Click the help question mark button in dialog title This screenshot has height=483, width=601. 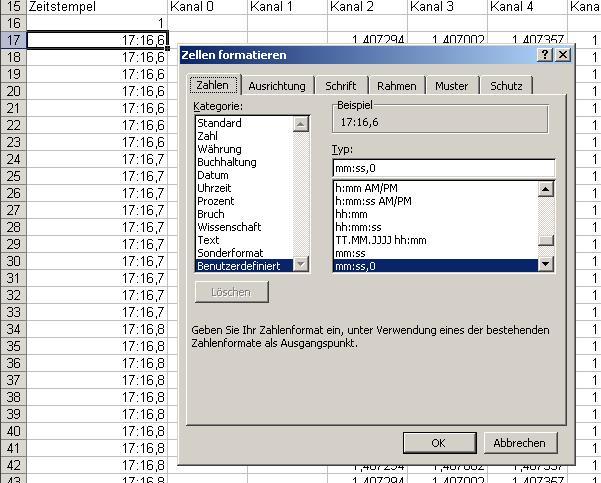pyautogui.click(x=545, y=55)
